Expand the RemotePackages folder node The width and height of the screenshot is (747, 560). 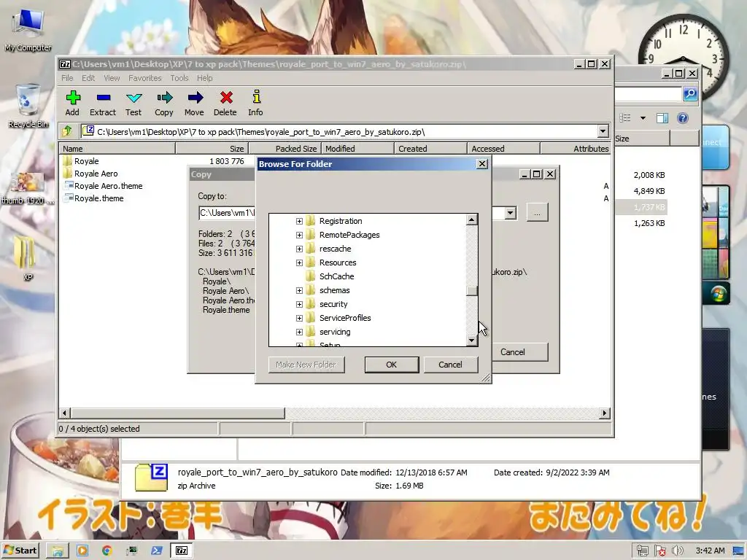(299, 235)
